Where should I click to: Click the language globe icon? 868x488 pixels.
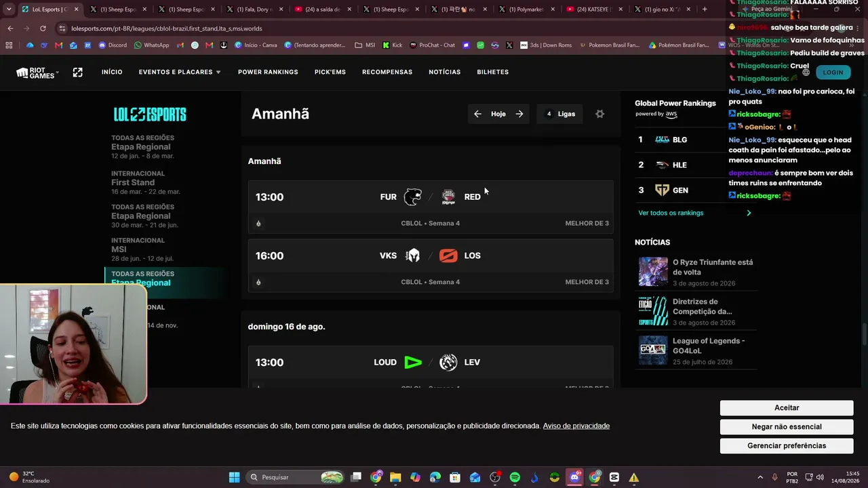pos(806,73)
